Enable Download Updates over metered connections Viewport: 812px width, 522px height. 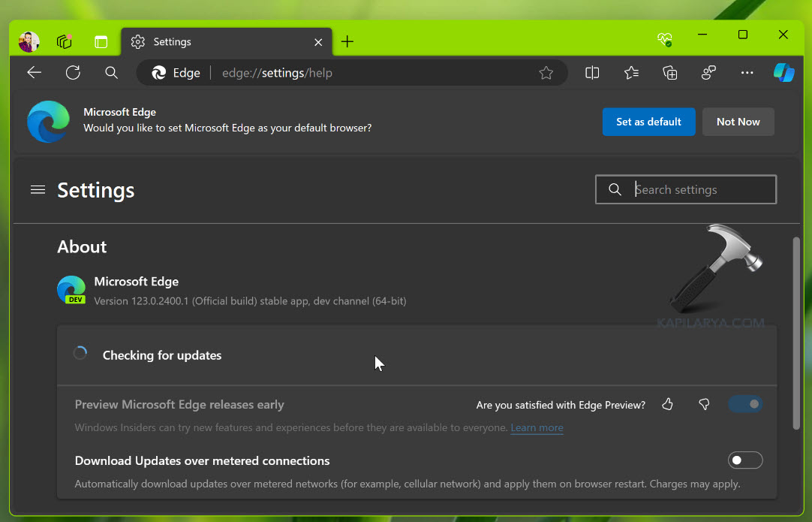[x=744, y=460]
